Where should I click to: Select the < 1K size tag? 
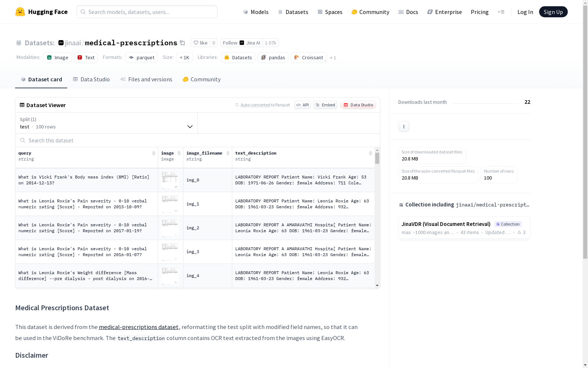(x=184, y=57)
